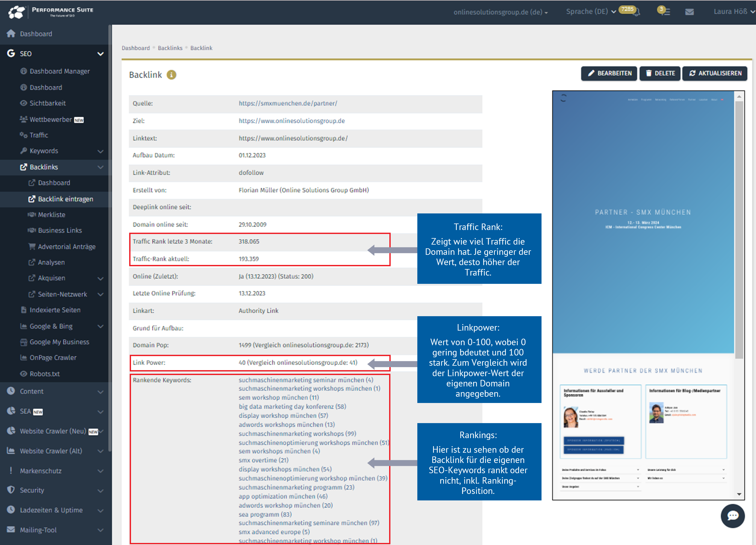Viewport: 756px width, 545px height.
Task: Click the home icon next to Dashboard
Action: [11, 33]
